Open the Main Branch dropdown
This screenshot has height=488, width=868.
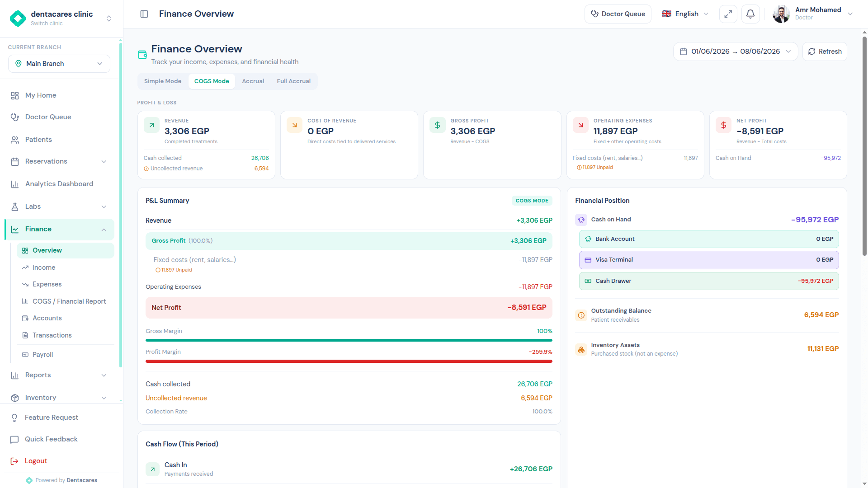59,64
